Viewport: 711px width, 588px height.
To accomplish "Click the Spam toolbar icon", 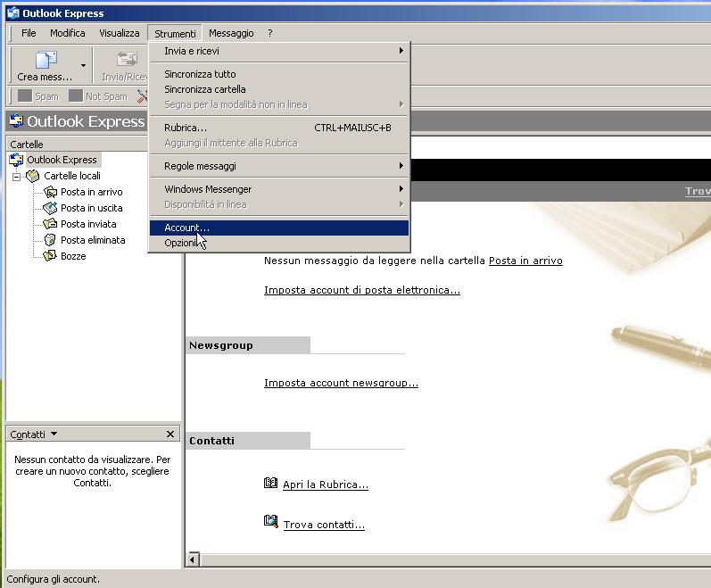I will pyautogui.click(x=25, y=96).
